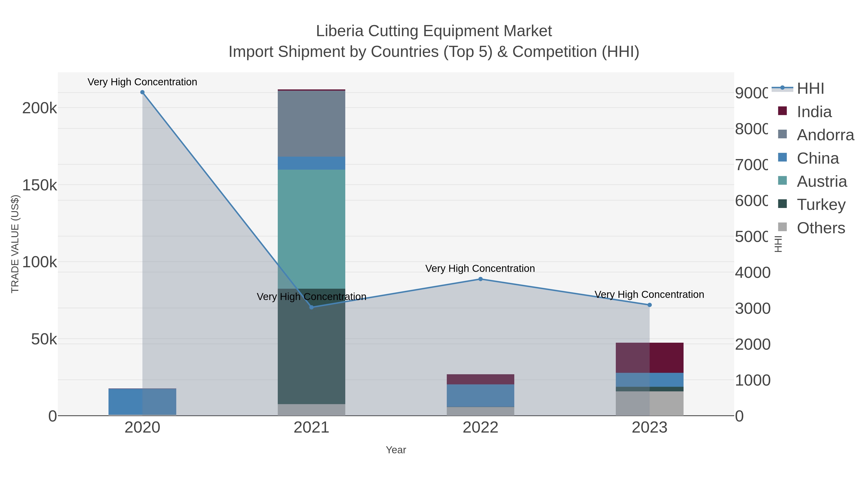This screenshot has width=868, height=488.
Task: Toggle the India legend entry
Action: 805,112
